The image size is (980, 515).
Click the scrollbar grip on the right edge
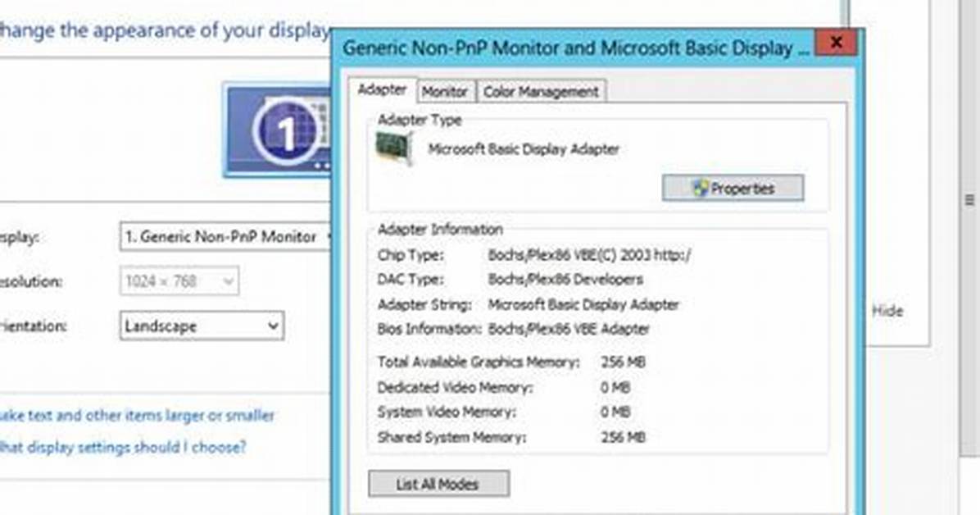coord(969,200)
